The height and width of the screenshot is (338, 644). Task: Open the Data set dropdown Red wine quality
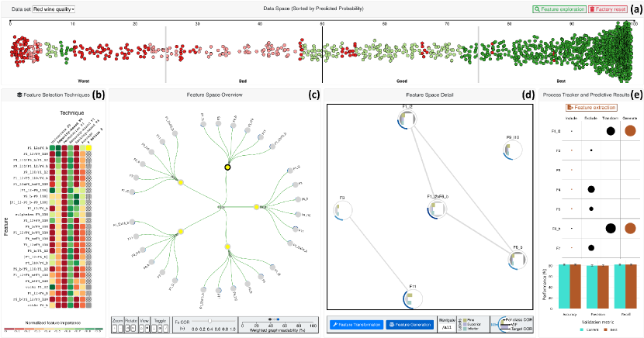click(54, 9)
